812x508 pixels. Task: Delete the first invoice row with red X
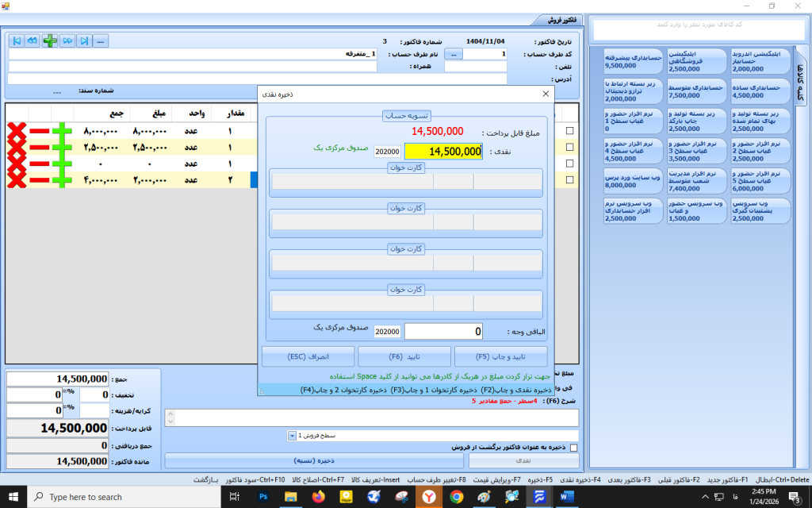point(17,131)
